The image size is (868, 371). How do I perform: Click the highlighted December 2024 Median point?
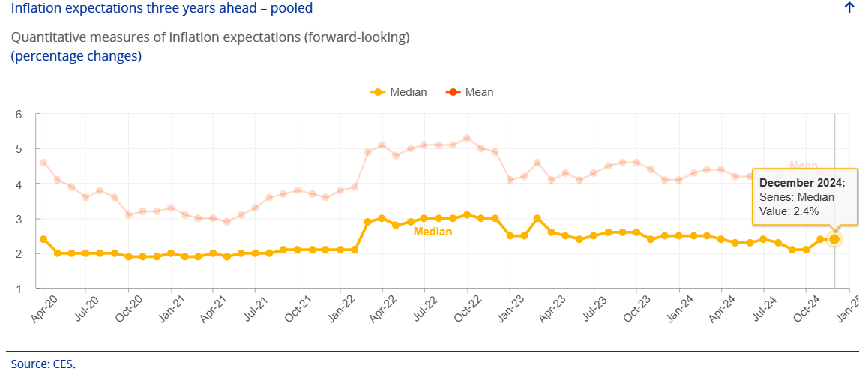pyautogui.click(x=834, y=239)
